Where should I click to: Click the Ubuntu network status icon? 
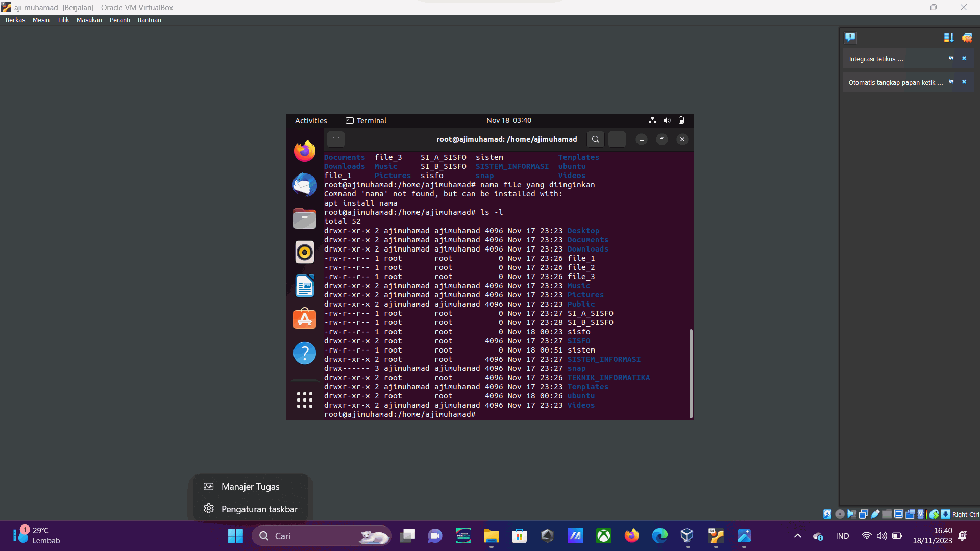(x=652, y=120)
